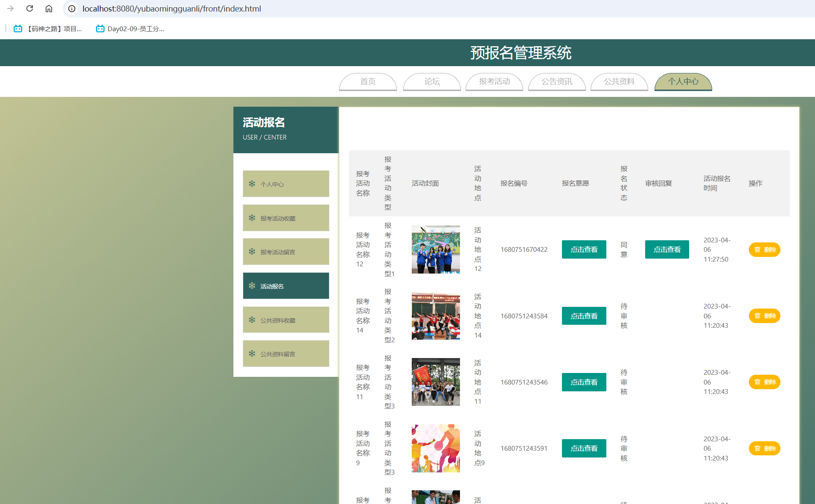Open cover image of 报考活动名称11
This screenshot has height=504, width=815.
click(x=436, y=382)
